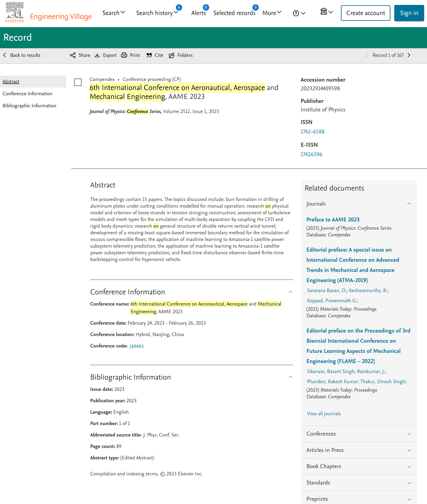
Task: Collapse the Conference Information section
Action: (x=291, y=292)
